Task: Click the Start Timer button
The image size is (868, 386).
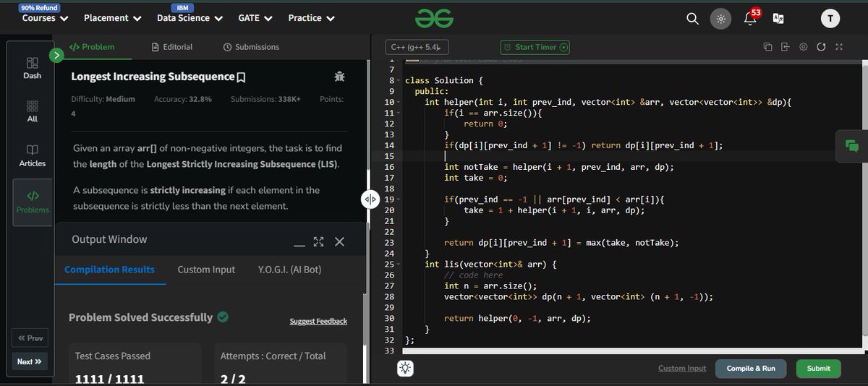Action: pos(535,47)
